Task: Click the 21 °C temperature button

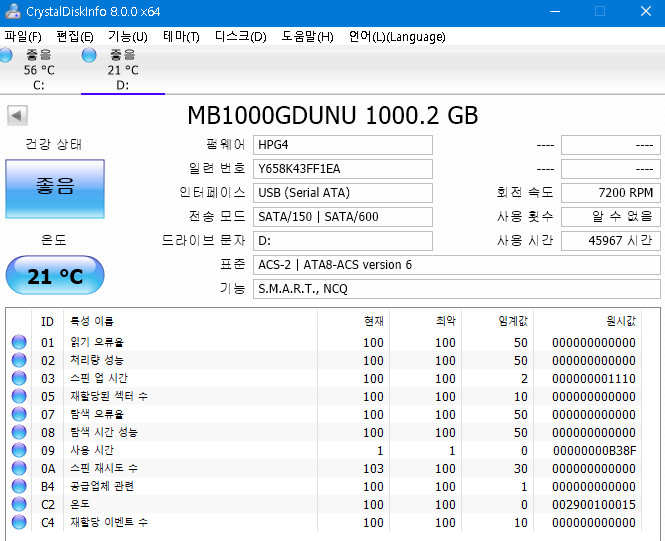Action: (x=55, y=276)
